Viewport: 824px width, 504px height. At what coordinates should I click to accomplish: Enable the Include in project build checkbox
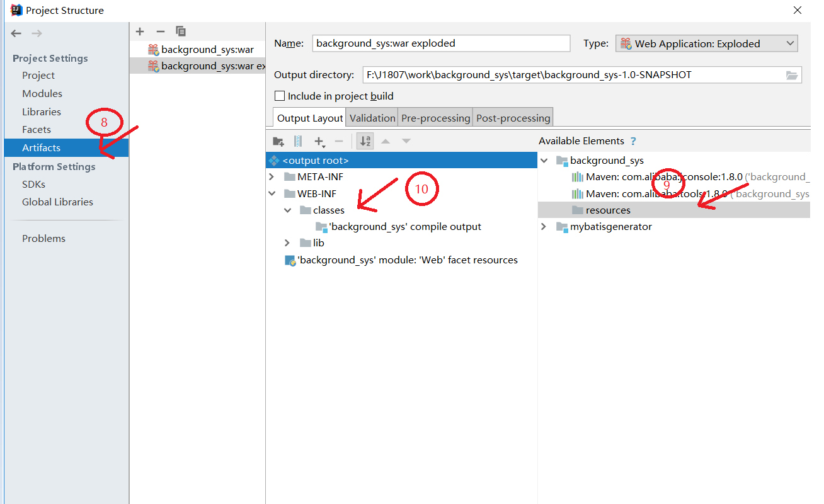coord(278,96)
